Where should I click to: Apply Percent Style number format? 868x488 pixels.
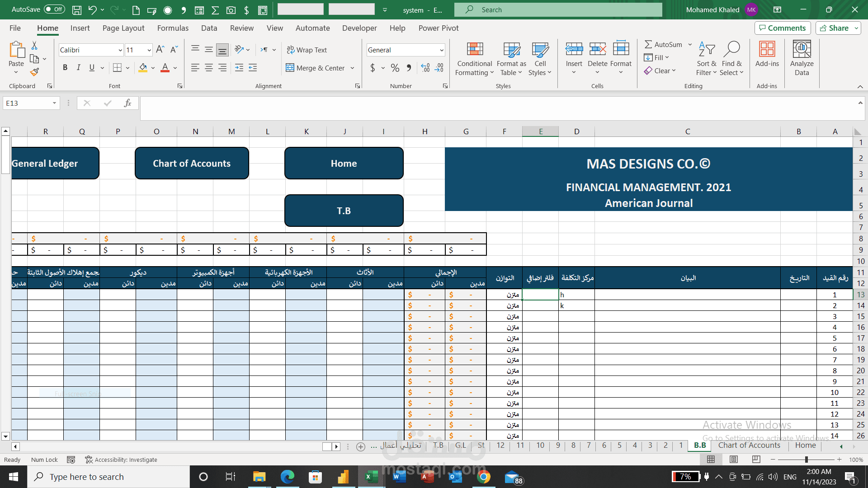click(395, 68)
